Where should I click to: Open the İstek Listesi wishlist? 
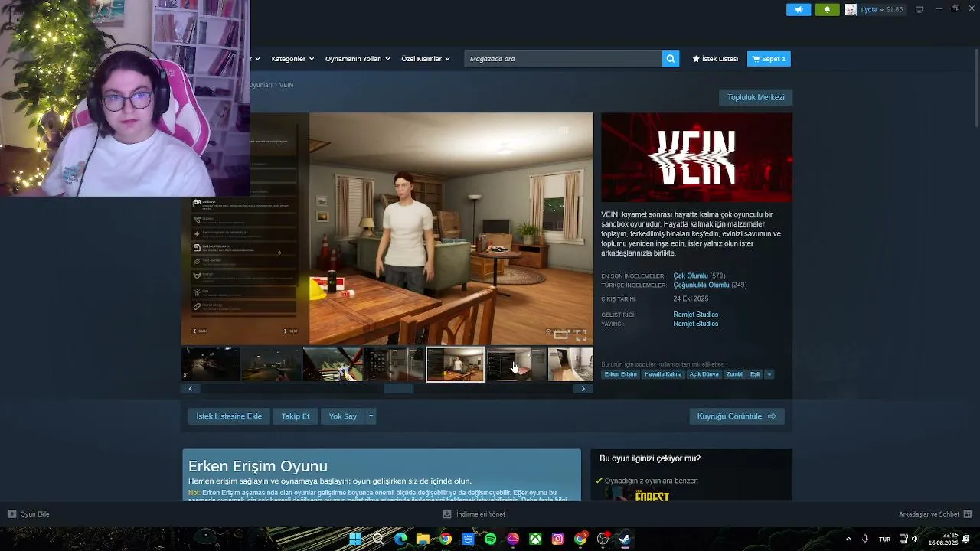pos(715,59)
